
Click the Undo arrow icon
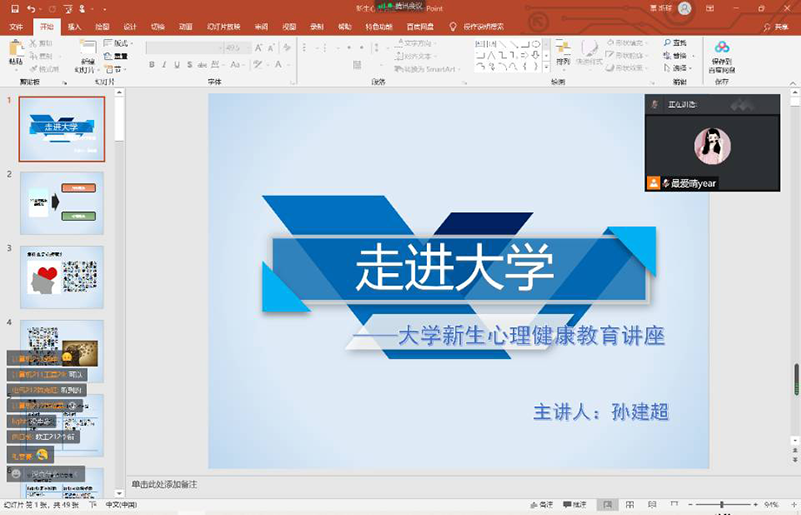(31, 8)
